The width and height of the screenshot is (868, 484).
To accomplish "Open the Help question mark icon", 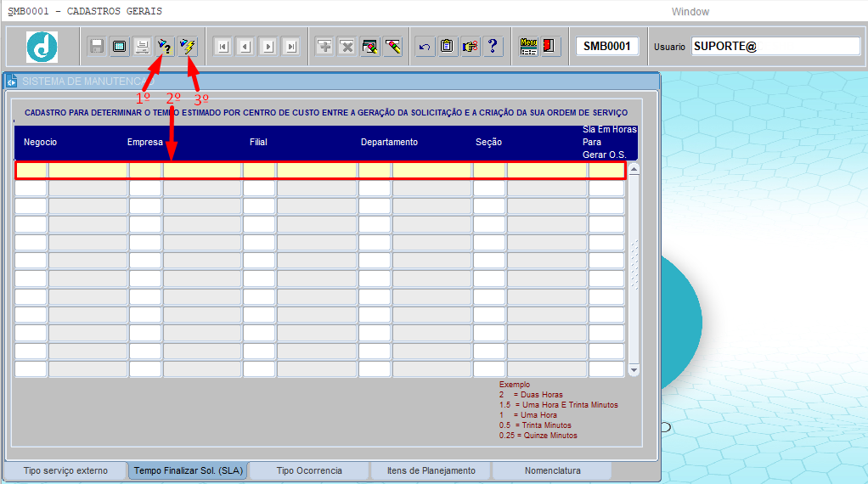I will tap(493, 47).
